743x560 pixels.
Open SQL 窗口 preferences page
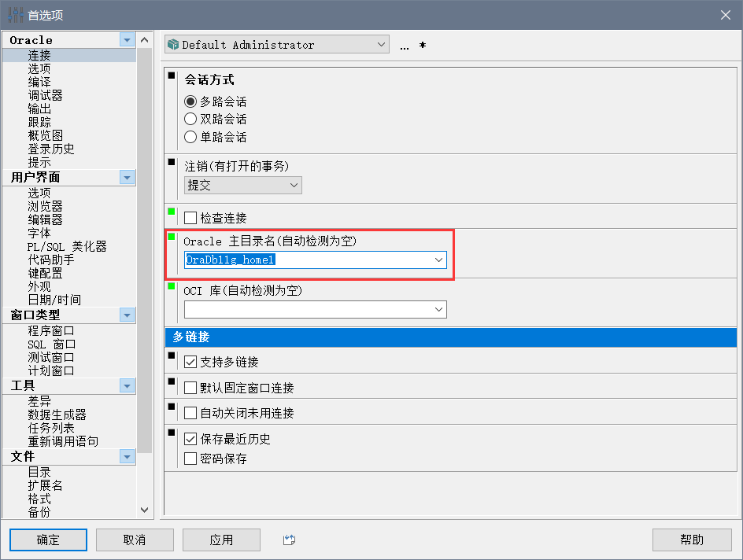51,344
